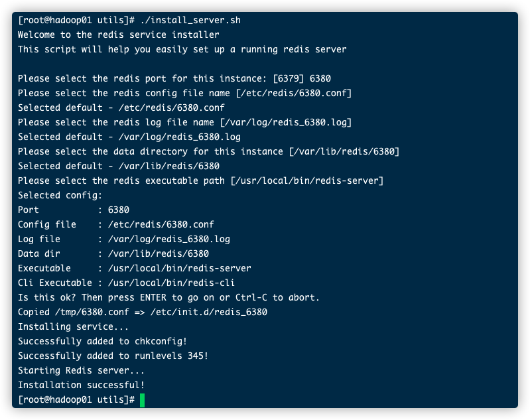Click the [/etc/redis/6380.conf] config prompt path
Viewport: 530px width, 420px height.
click(x=294, y=93)
